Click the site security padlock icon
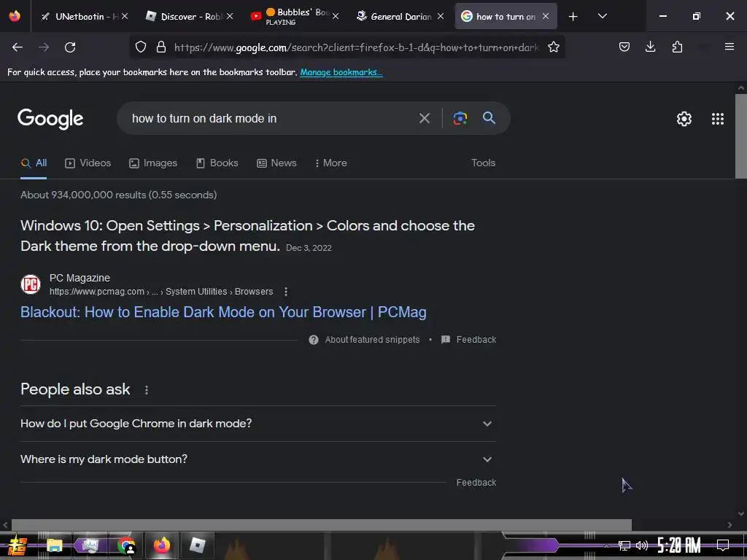This screenshot has width=747, height=560. click(161, 47)
